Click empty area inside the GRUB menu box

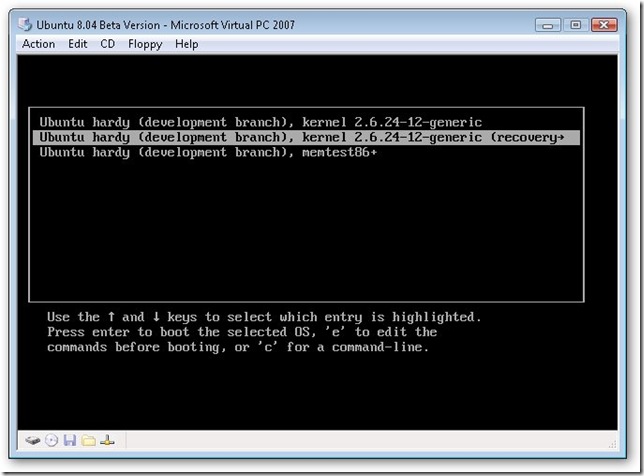300,230
